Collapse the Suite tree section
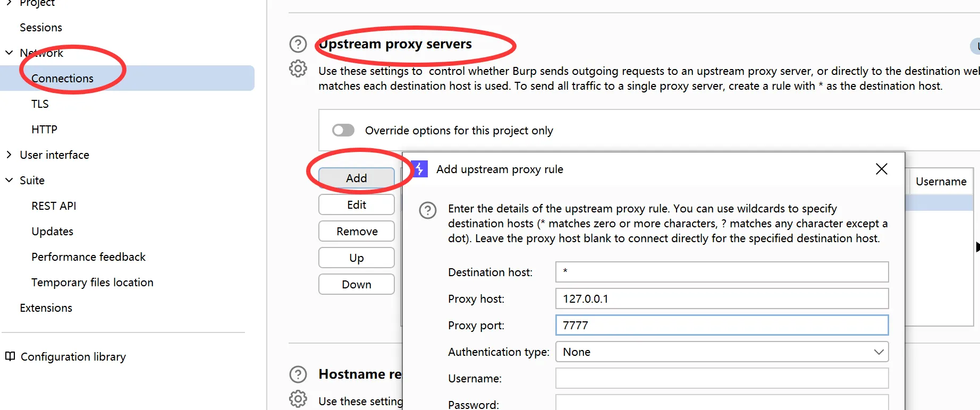 click(9, 180)
